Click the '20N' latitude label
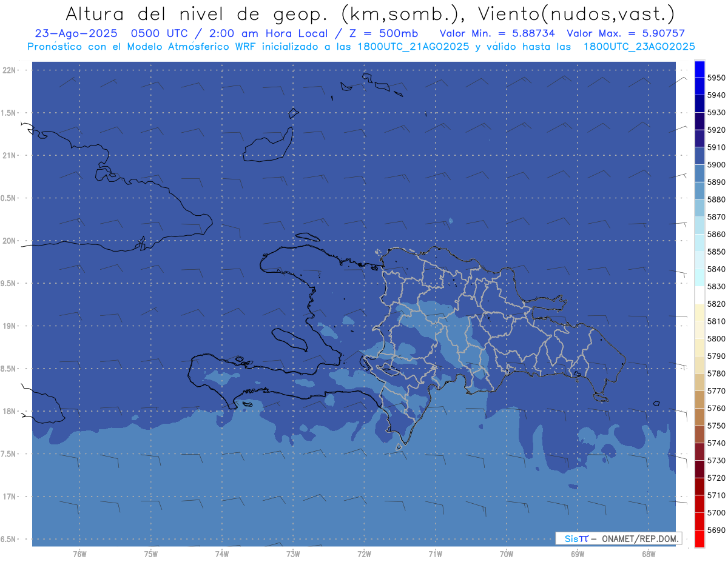 pos(10,241)
